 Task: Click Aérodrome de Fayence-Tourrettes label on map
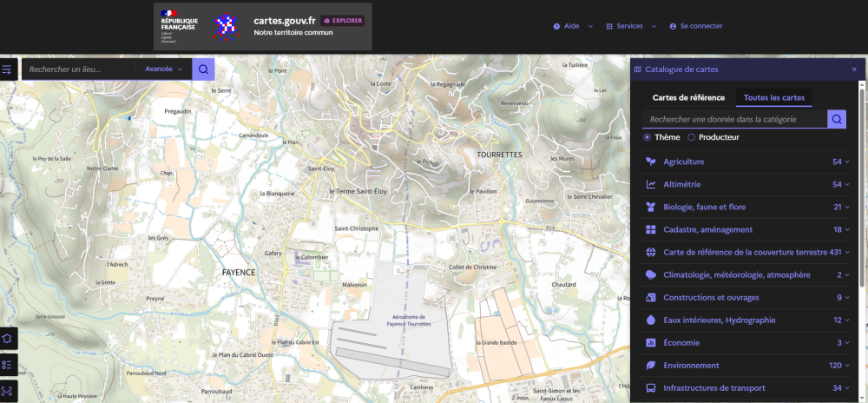tap(409, 320)
